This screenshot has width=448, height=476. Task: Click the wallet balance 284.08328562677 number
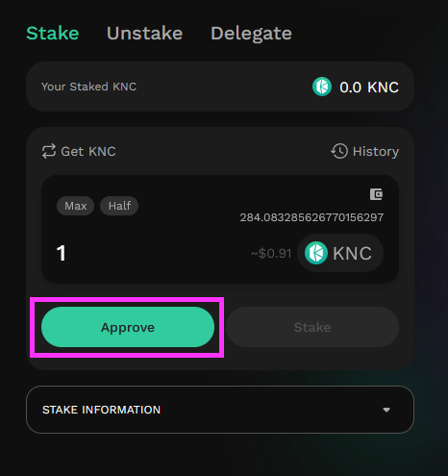point(311,217)
